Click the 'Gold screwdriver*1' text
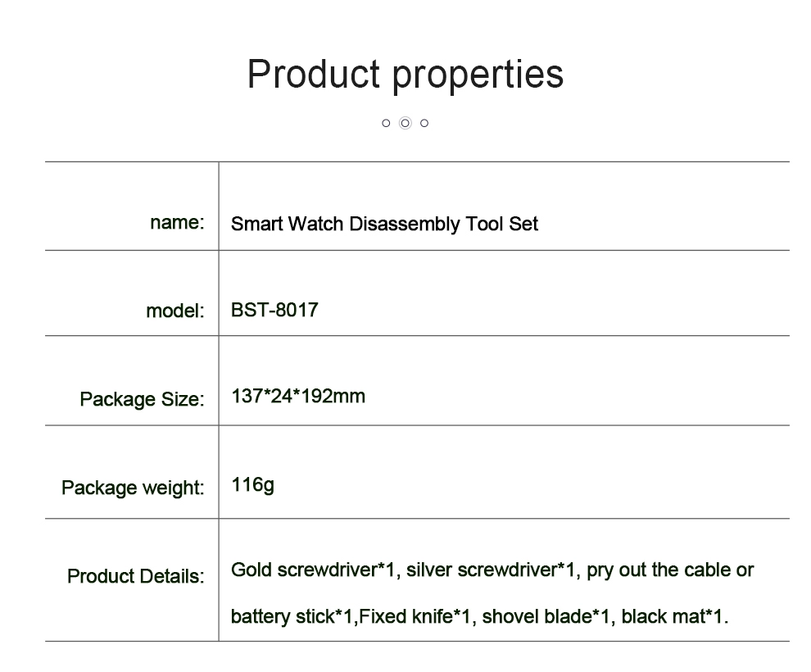Image resolution: width=811 pixels, height=672 pixels. click(x=313, y=570)
